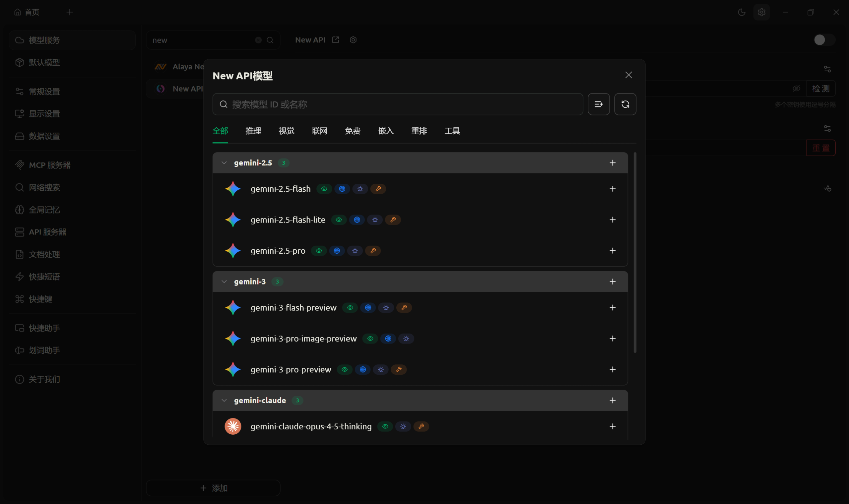This screenshot has height=504, width=849.
Task: Open the settings gear in title bar
Action: [x=761, y=12]
